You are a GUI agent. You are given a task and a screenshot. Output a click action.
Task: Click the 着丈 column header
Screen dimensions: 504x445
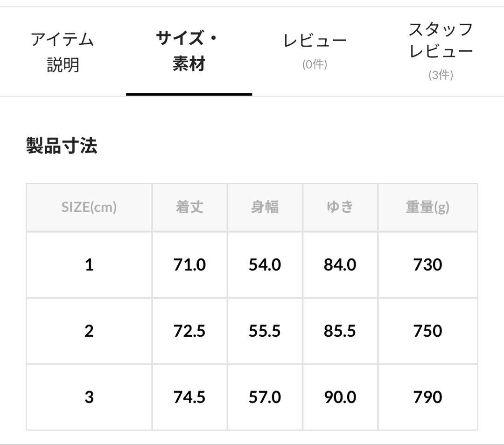(189, 208)
